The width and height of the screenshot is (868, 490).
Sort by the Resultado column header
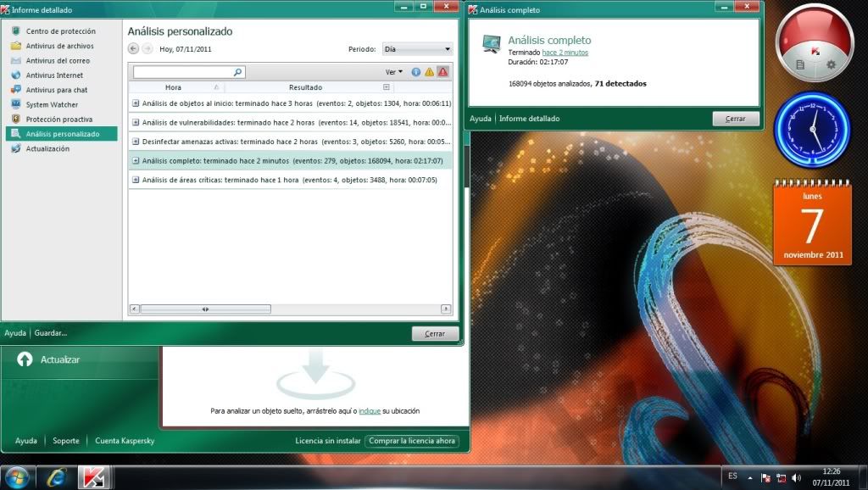pos(305,87)
